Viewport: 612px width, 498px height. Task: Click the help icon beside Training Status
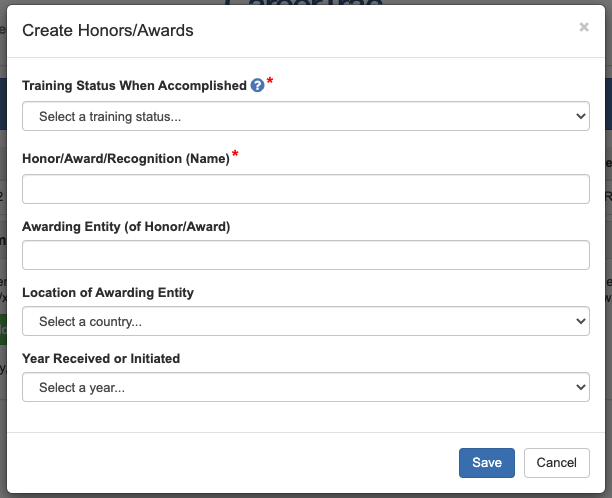click(257, 86)
